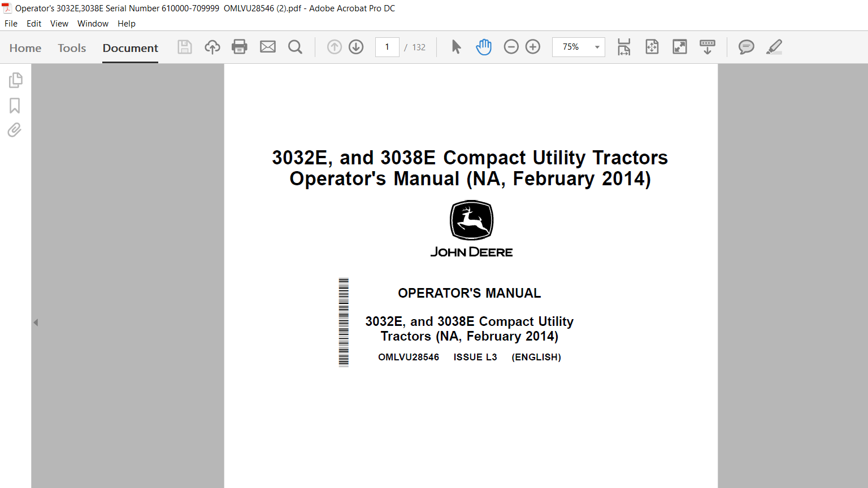Click 'Operator's Manual (NA, February 2014)' line

(470, 178)
